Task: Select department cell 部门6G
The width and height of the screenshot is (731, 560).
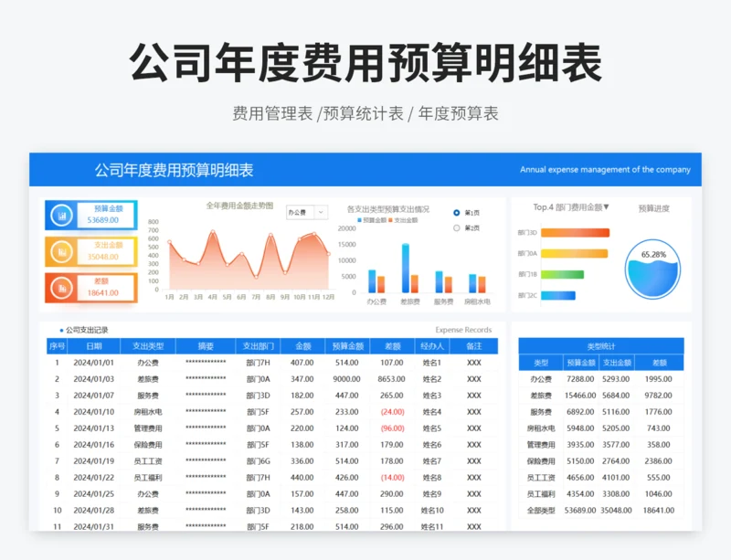Action: pyautogui.click(x=259, y=461)
